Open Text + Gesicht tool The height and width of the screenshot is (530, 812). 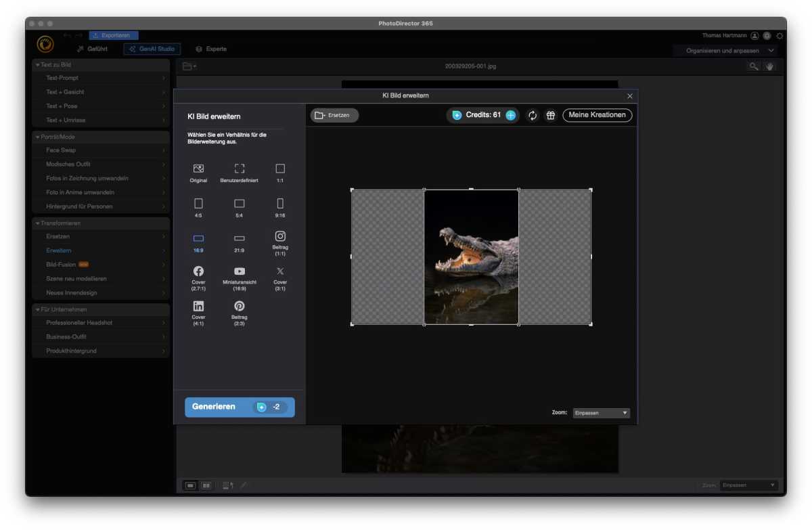tap(101, 92)
